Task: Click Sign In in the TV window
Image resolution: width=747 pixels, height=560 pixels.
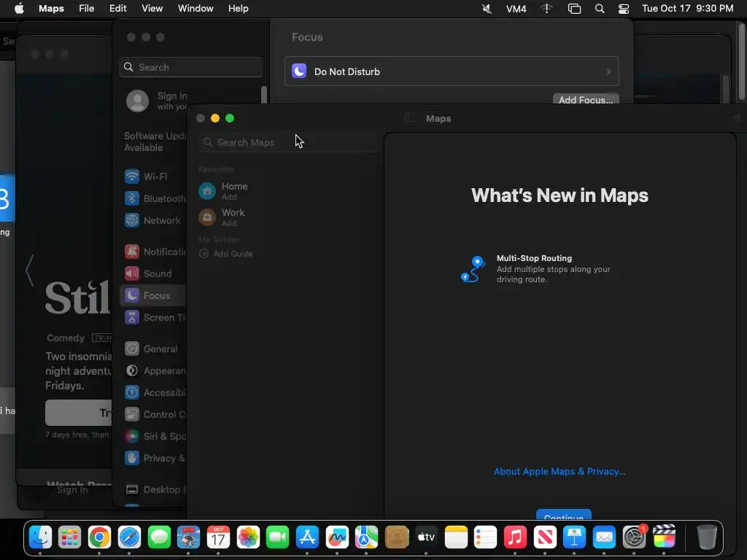Action: pos(72,490)
